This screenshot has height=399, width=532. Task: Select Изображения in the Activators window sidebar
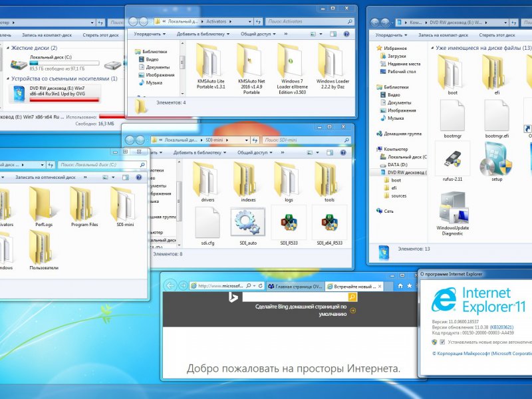pos(156,75)
